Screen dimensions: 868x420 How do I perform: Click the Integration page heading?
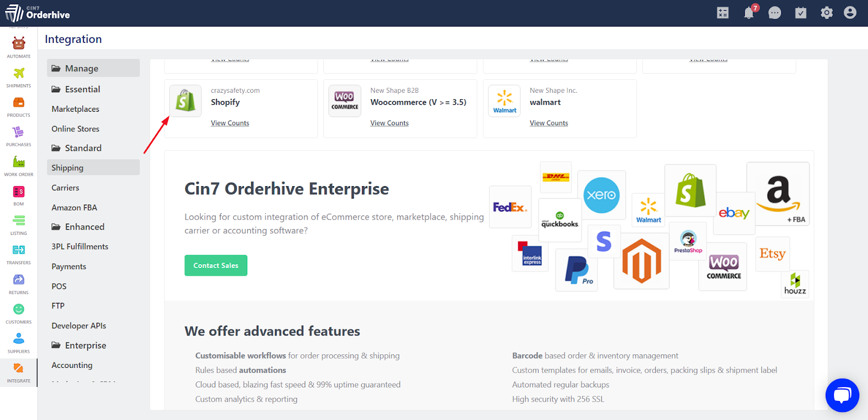(73, 39)
